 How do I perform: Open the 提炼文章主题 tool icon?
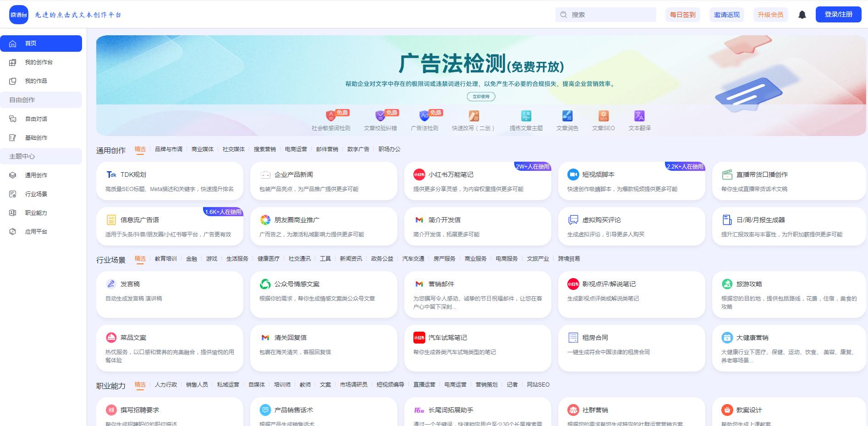coord(526,115)
